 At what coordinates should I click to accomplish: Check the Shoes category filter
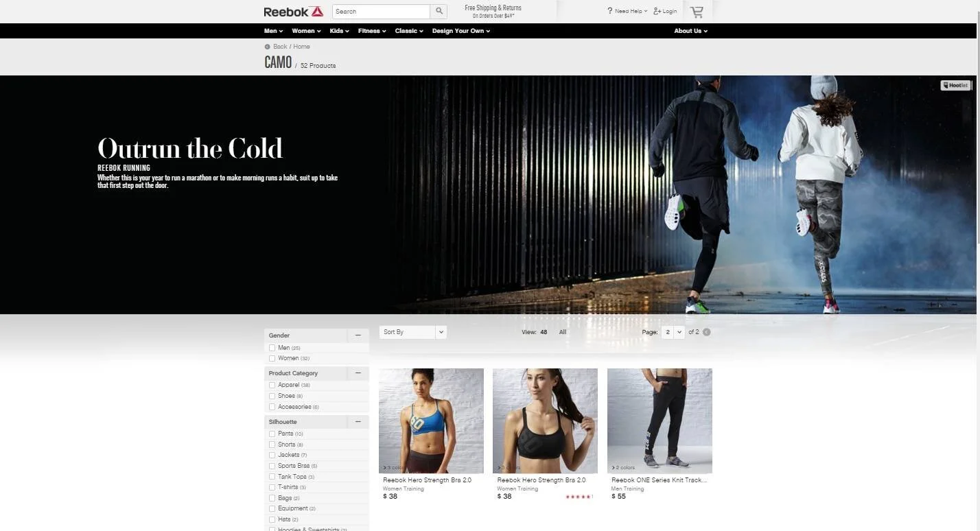tap(272, 396)
